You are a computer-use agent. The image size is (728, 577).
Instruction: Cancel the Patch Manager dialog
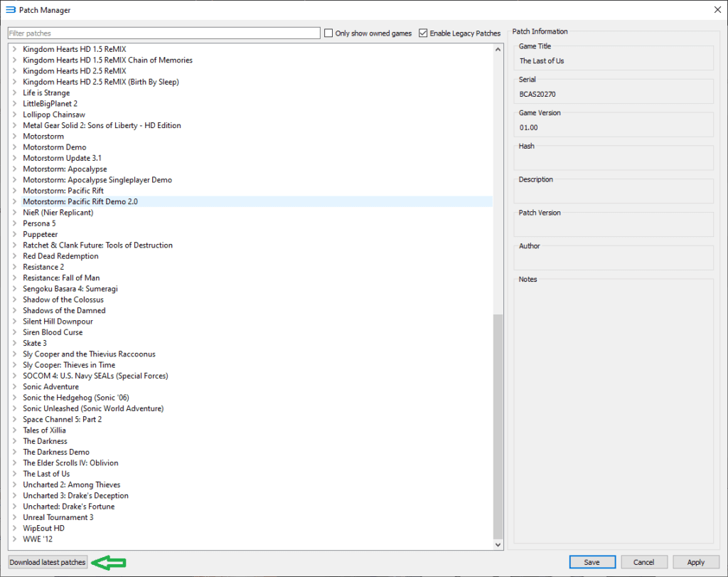(x=644, y=562)
